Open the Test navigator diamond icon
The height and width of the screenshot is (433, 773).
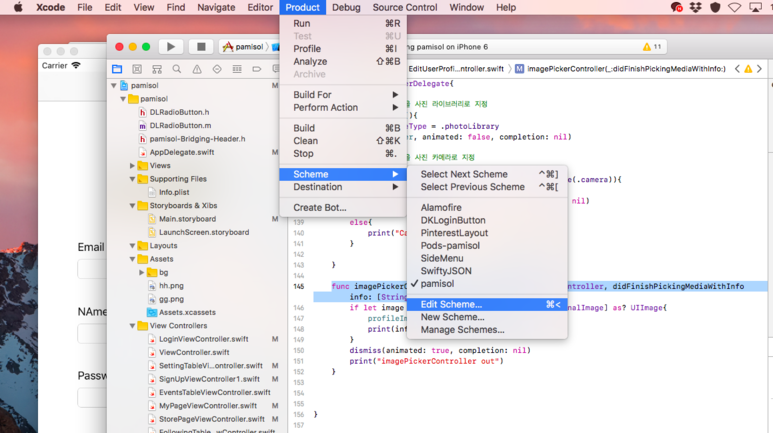(x=217, y=69)
